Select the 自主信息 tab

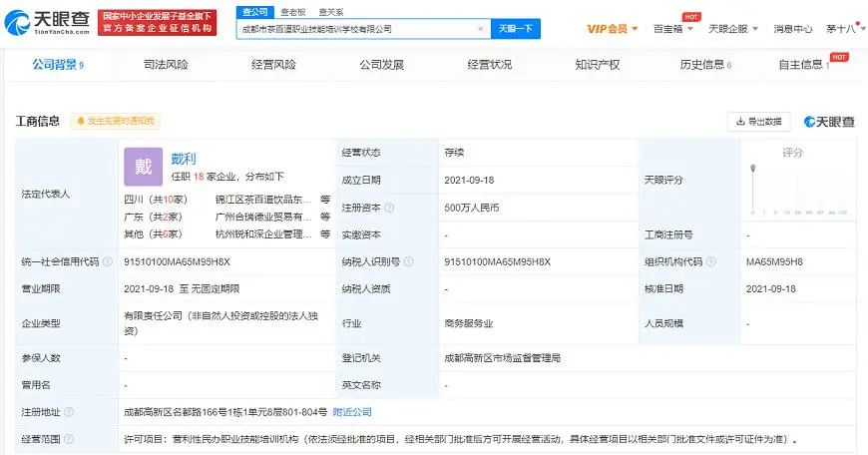[x=804, y=65]
